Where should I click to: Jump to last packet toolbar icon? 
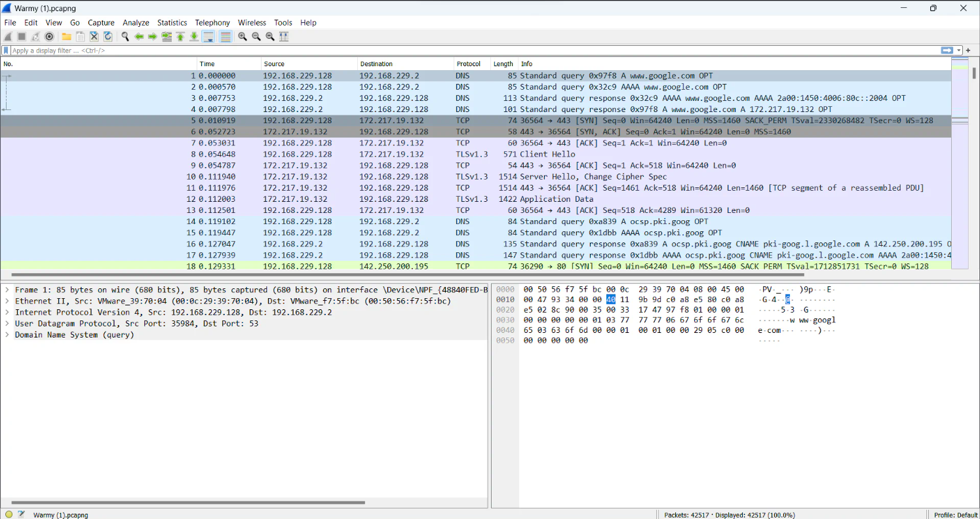pyautogui.click(x=194, y=37)
